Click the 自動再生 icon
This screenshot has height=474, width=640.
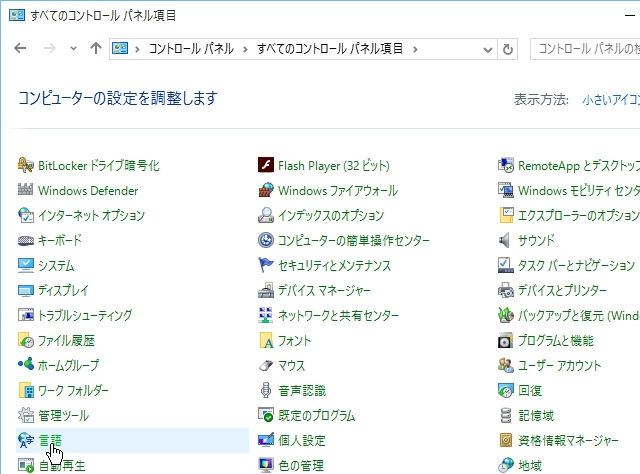[x=25, y=465]
